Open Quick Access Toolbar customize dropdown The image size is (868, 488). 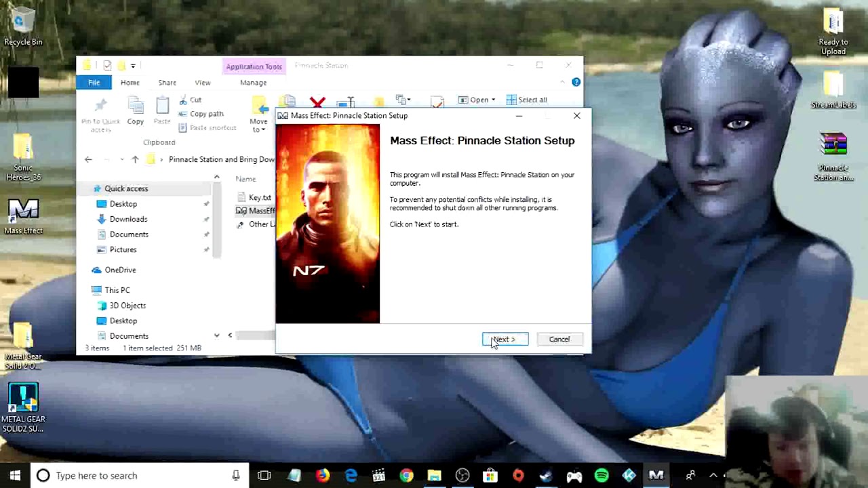[x=133, y=66]
